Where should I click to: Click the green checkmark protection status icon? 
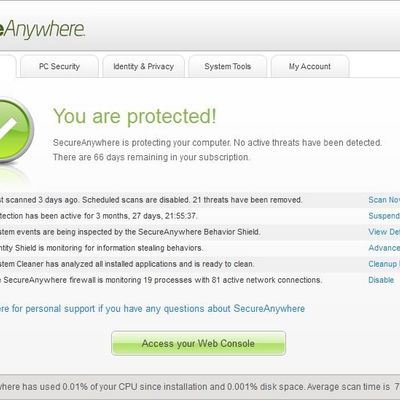click(15, 130)
